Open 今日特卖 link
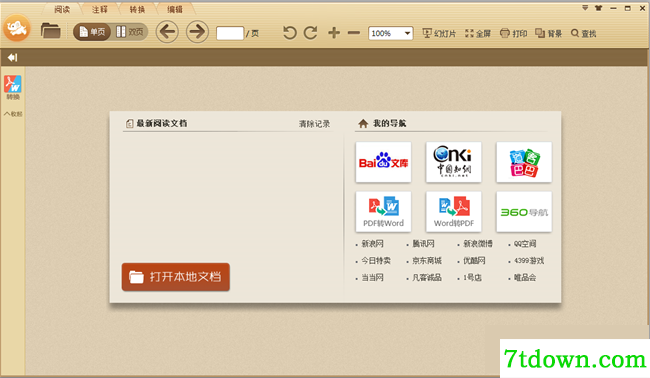 (x=376, y=261)
